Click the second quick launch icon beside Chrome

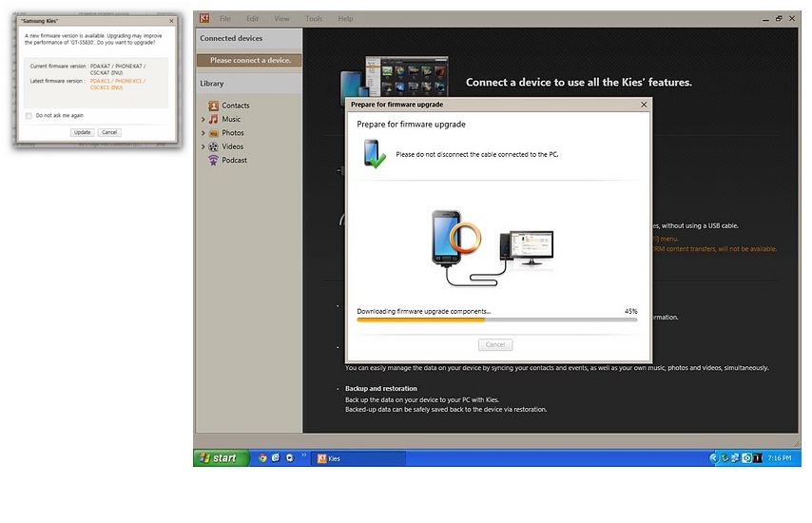276,457
